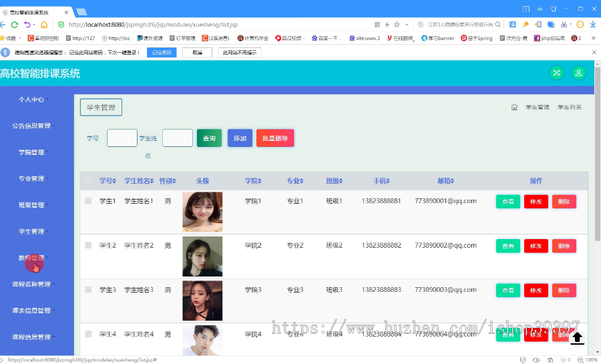The image size is (601, 364).
Task: Expand 班级管理 sidebar menu
Action: click(x=34, y=205)
